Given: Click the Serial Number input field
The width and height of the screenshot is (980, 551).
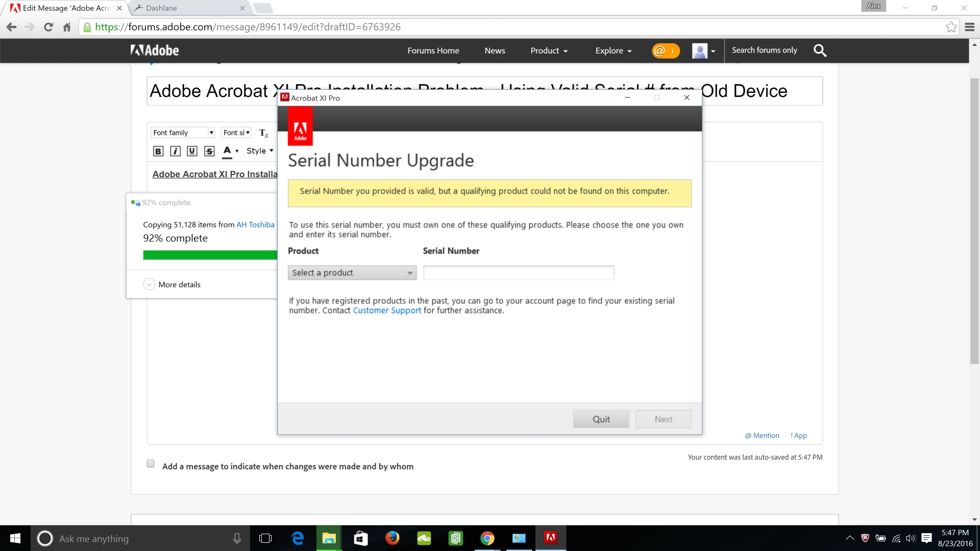Looking at the screenshot, I should [x=518, y=273].
